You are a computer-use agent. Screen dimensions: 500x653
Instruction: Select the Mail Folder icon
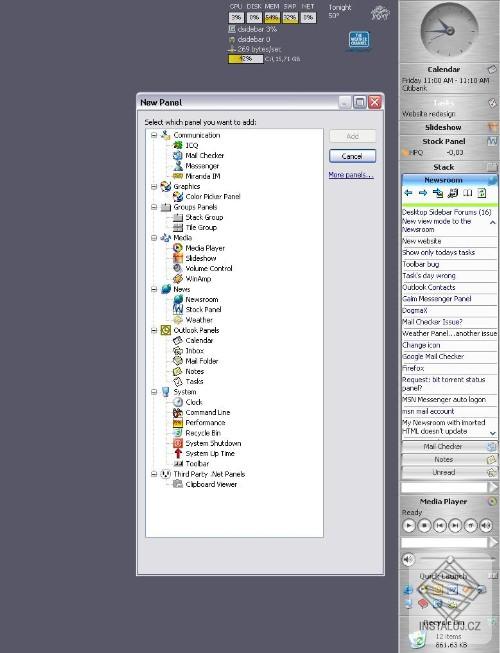178,361
